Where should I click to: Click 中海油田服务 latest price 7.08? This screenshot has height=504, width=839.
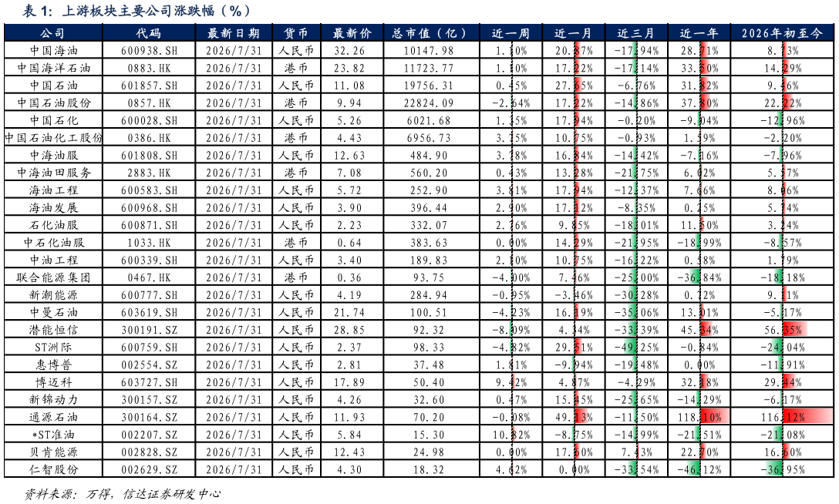coord(349,173)
